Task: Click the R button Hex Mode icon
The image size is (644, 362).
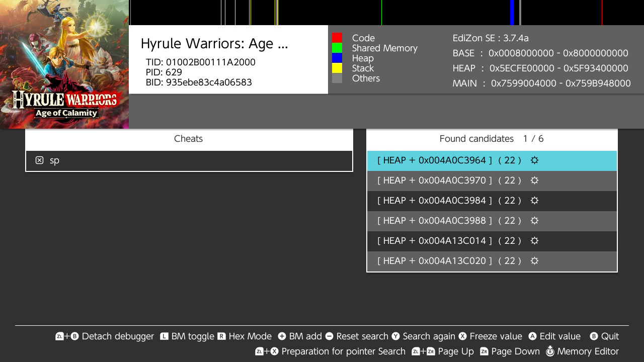Action: [221, 336]
